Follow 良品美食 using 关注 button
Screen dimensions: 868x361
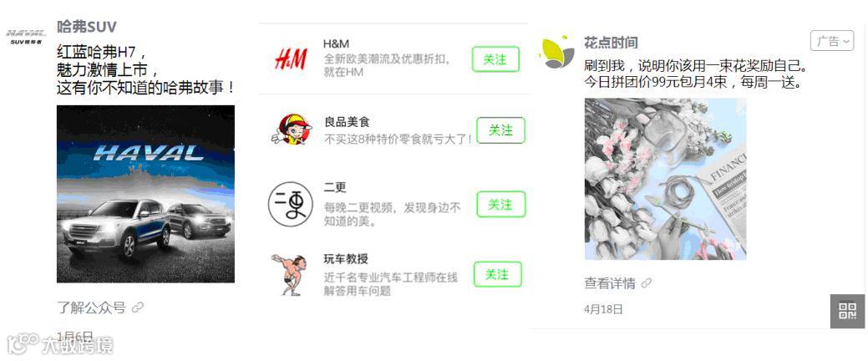pos(500,130)
